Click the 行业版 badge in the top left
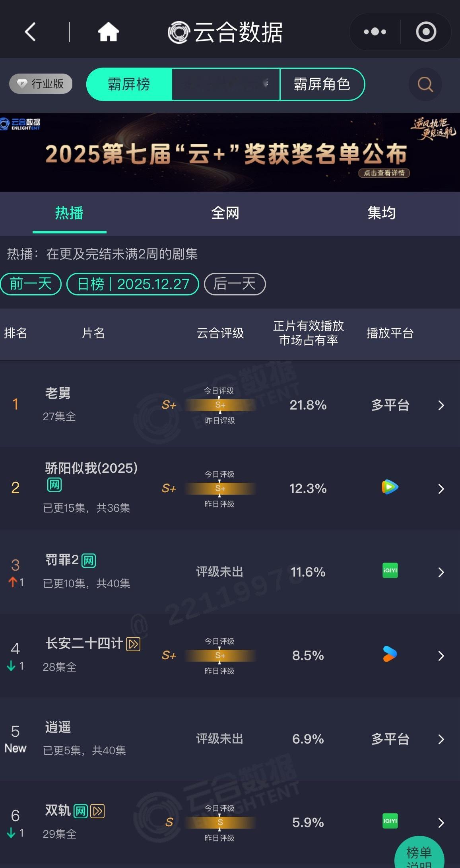 [x=40, y=83]
